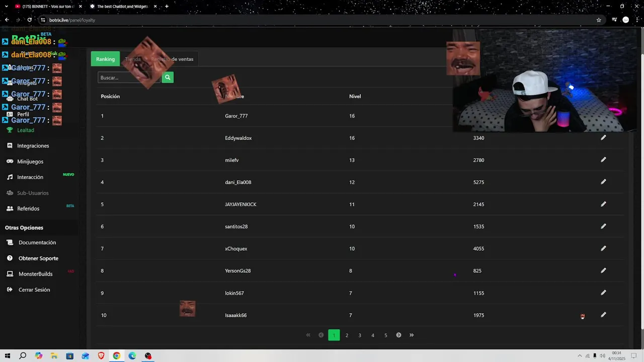Open Integraciones in the sidebar

click(33, 146)
